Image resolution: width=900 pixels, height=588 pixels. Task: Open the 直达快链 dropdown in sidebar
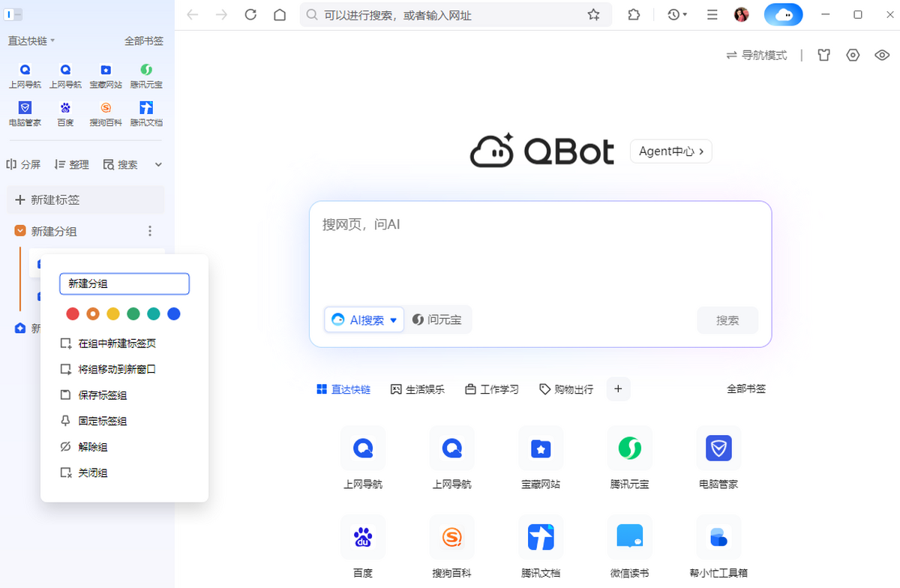[30, 40]
